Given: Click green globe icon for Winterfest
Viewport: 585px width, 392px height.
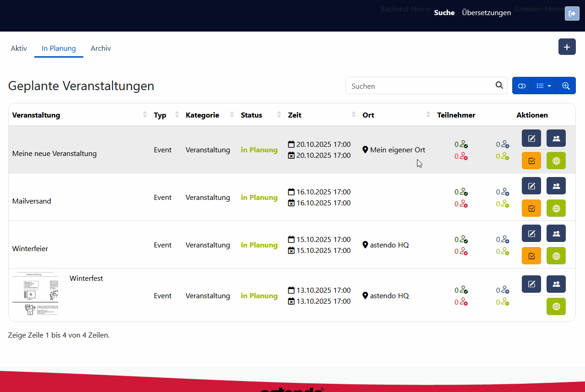Looking at the screenshot, I should click(x=556, y=307).
